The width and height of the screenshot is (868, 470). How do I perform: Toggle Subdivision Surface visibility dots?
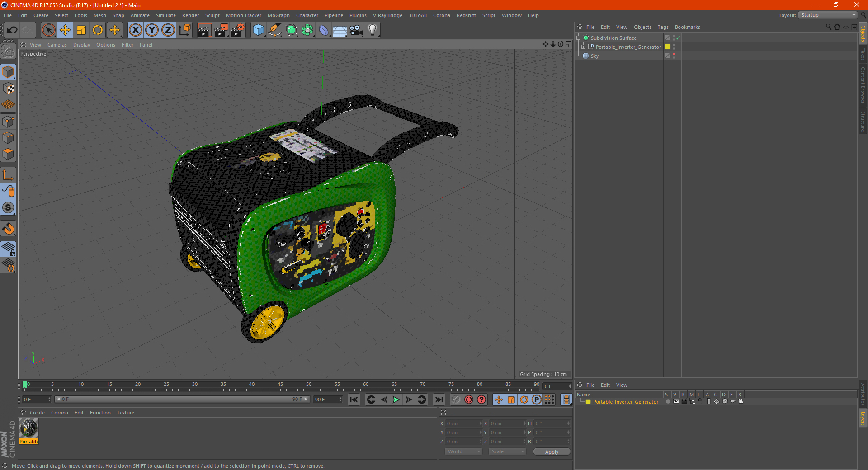pos(674,38)
